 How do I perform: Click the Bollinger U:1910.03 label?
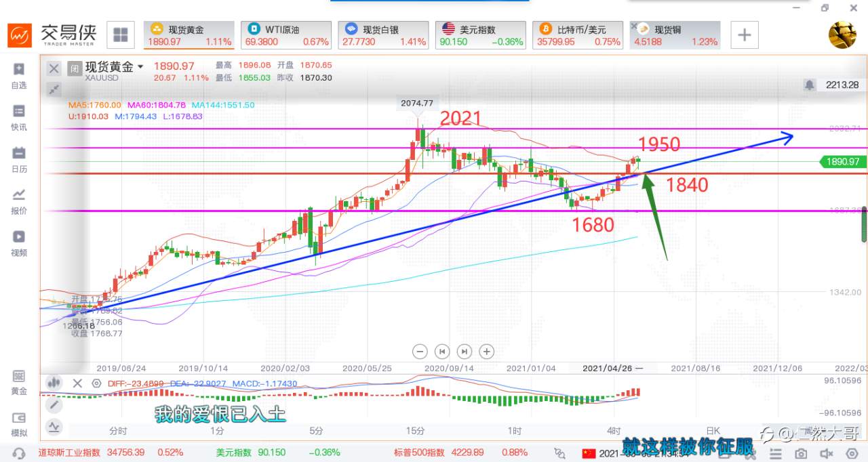[88, 117]
